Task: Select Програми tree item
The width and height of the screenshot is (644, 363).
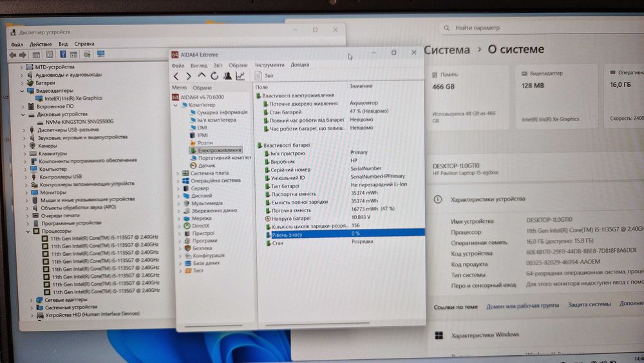Action: pyautogui.click(x=201, y=241)
